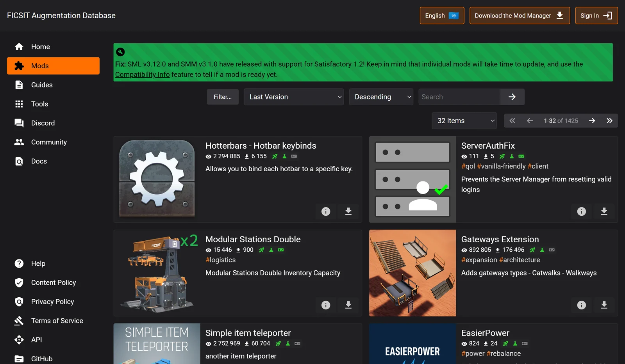Open the Modular Stations Double thumbnail
This screenshot has height=364, width=625.
[x=157, y=273]
